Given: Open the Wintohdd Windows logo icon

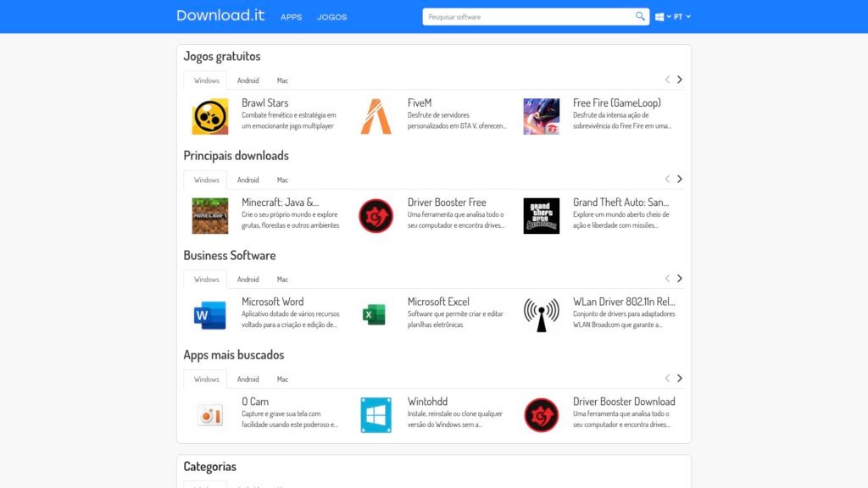Looking at the screenshot, I should [x=376, y=415].
